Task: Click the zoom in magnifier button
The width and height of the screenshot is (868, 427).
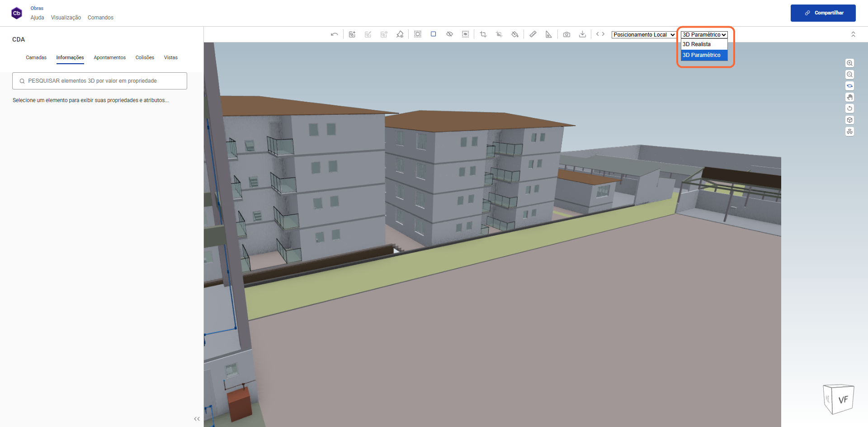Action: pyautogui.click(x=849, y=63)
